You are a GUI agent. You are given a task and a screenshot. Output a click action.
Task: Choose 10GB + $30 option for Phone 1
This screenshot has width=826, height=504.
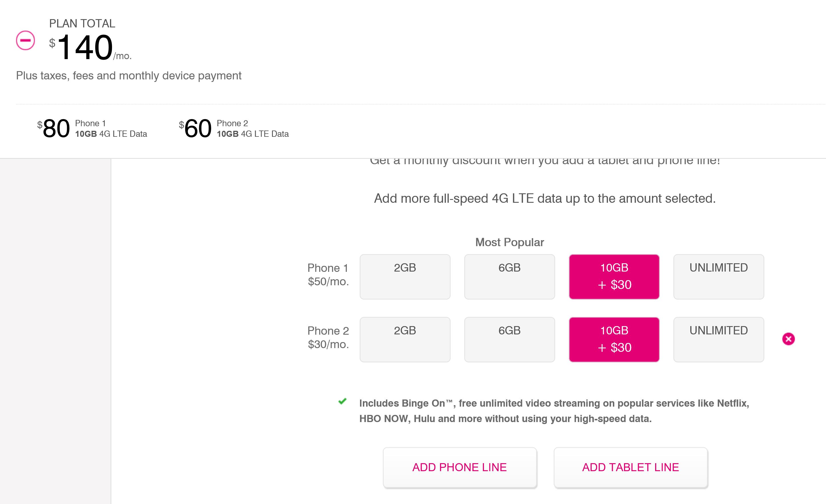point(614,277)
